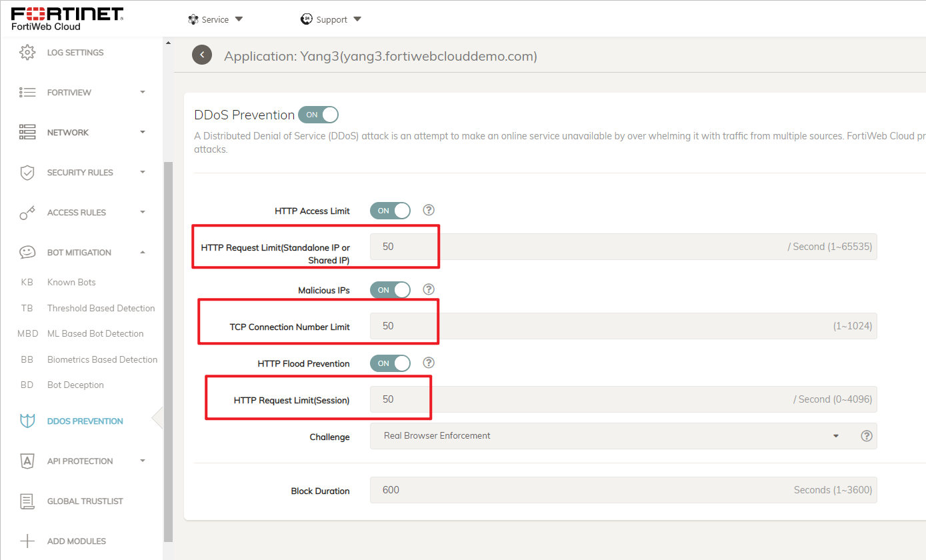The height and width of the screenshot is (560, 926).
Task: Turn off the Malicious IPs toggle
Action: (390, 289)
